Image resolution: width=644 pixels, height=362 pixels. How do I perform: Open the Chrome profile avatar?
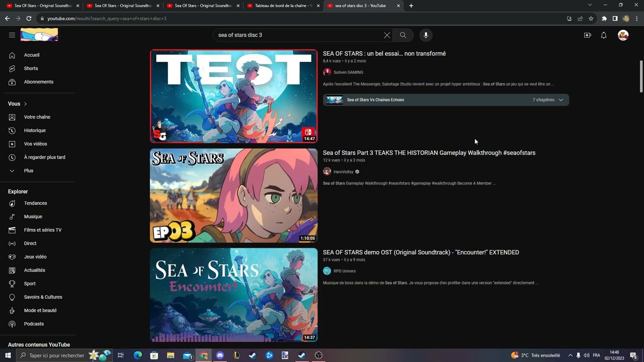[626, 19]
